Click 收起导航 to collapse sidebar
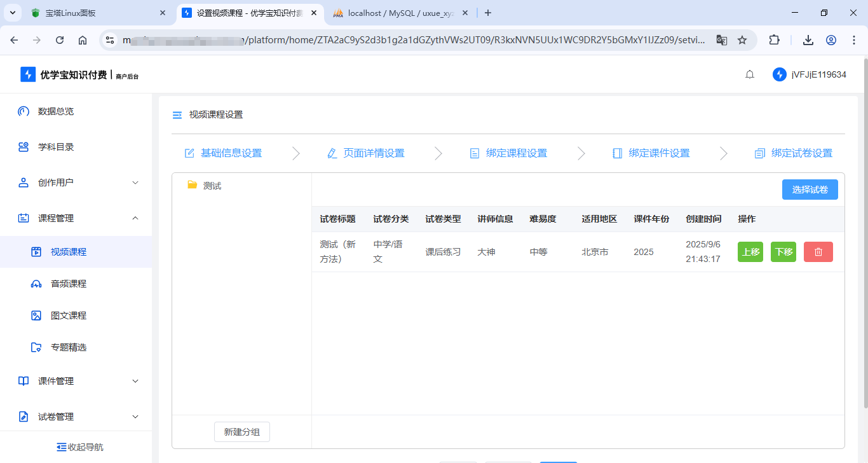 click(x=80, y=447)
